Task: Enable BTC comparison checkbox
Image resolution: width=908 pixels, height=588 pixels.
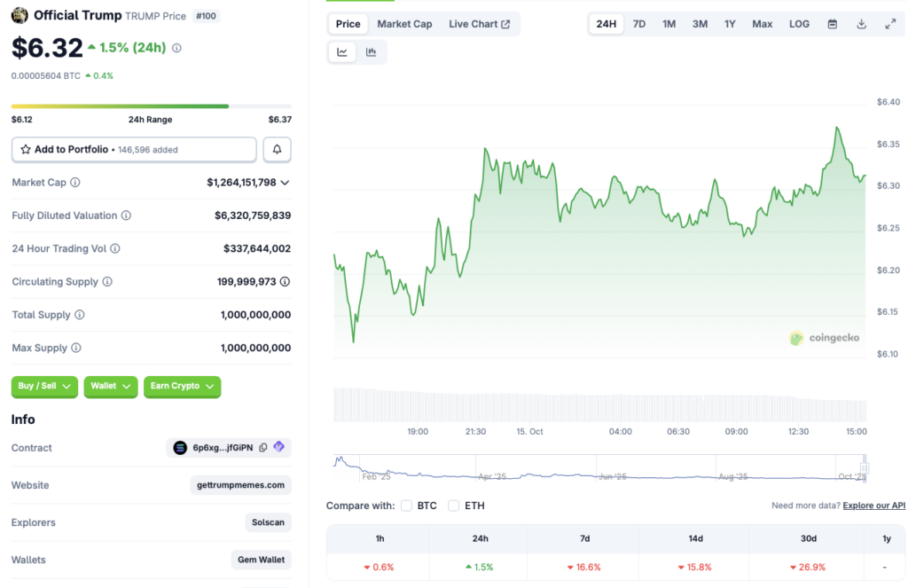Action: pos(406,506)
